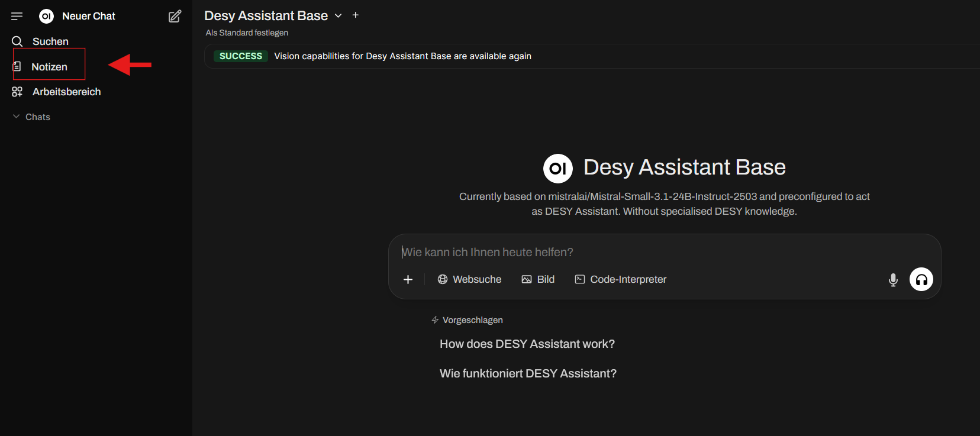The image size is (980, 436).
Task: Click the microphone dictation icon
Action: pyautogui.click(x=893, y=280)
